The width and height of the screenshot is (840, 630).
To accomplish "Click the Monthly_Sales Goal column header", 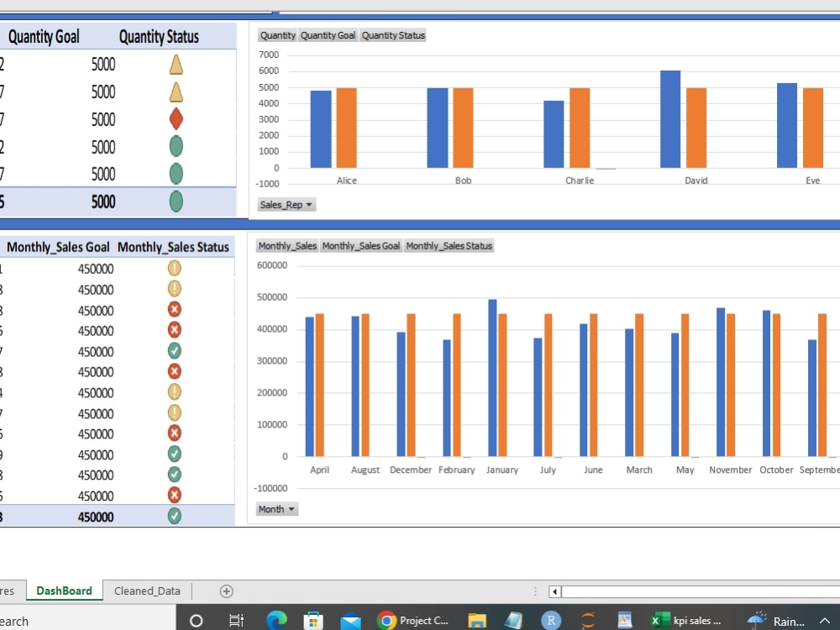I will [58, 247].
